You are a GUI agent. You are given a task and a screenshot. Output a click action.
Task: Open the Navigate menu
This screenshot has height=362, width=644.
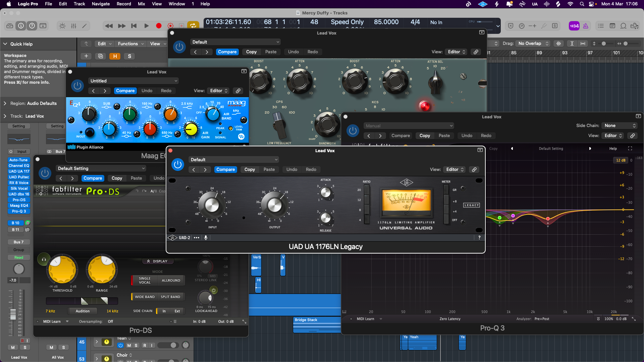(x=101, y=4)
